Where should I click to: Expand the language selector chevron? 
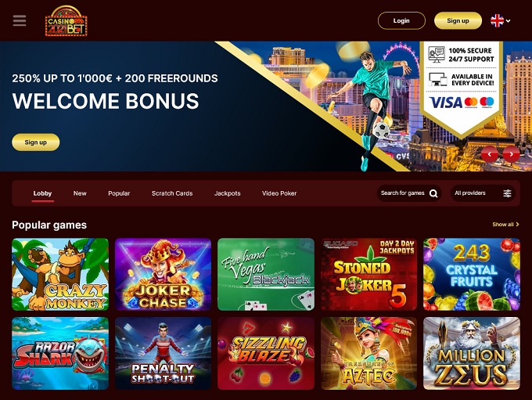point(508,21)
